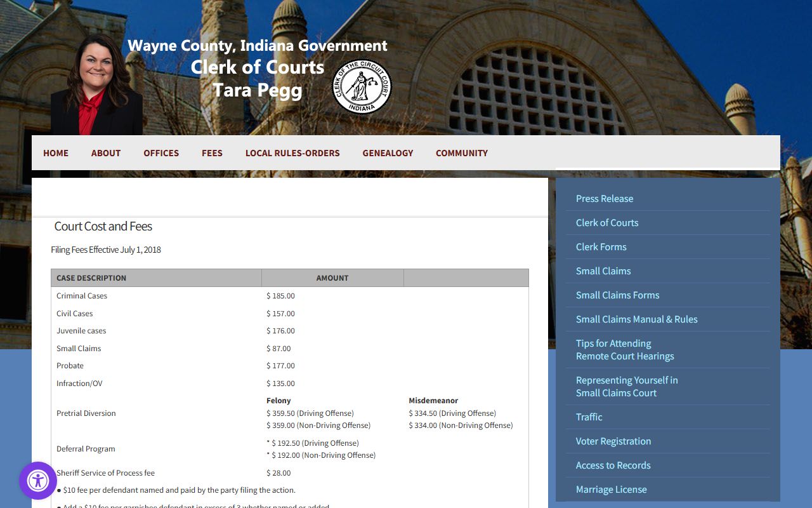
Task: Open LOCAL RULES-ORDERS menu
Action: 292,153
